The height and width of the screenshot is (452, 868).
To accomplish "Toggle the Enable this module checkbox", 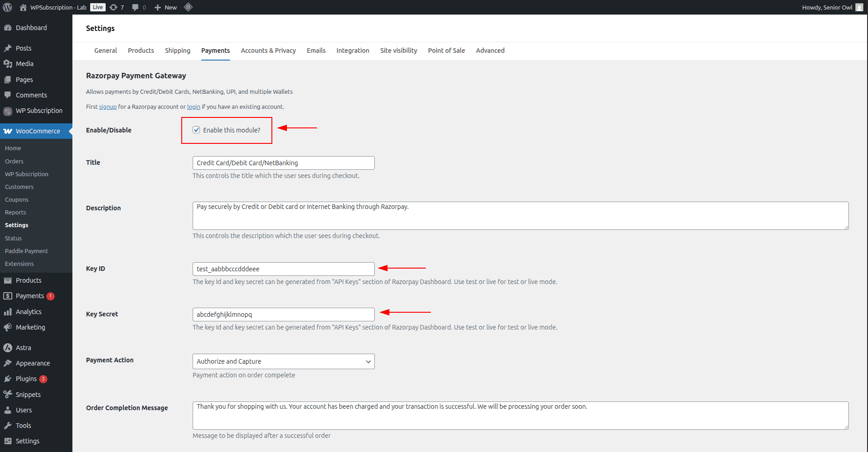I will (196, 130).
